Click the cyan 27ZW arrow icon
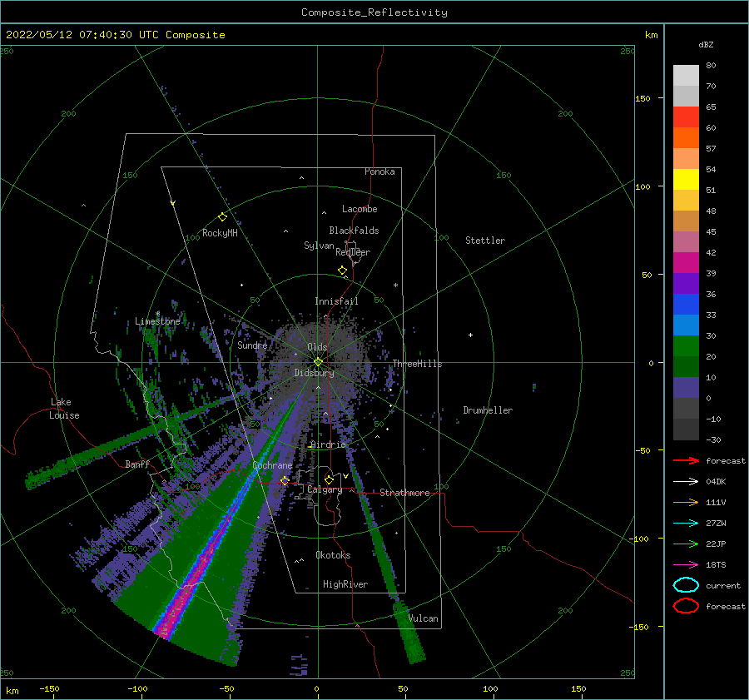 pos(686,524)
